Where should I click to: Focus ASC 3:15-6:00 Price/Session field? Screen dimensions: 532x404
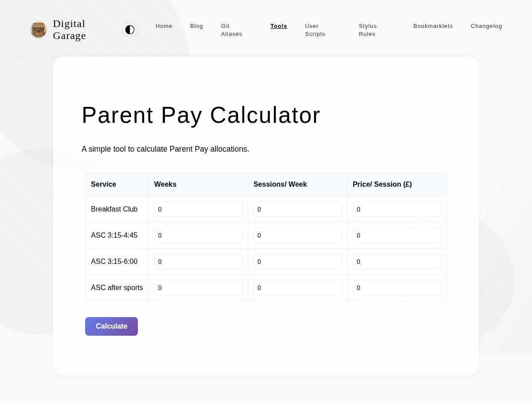pos(397,262)
